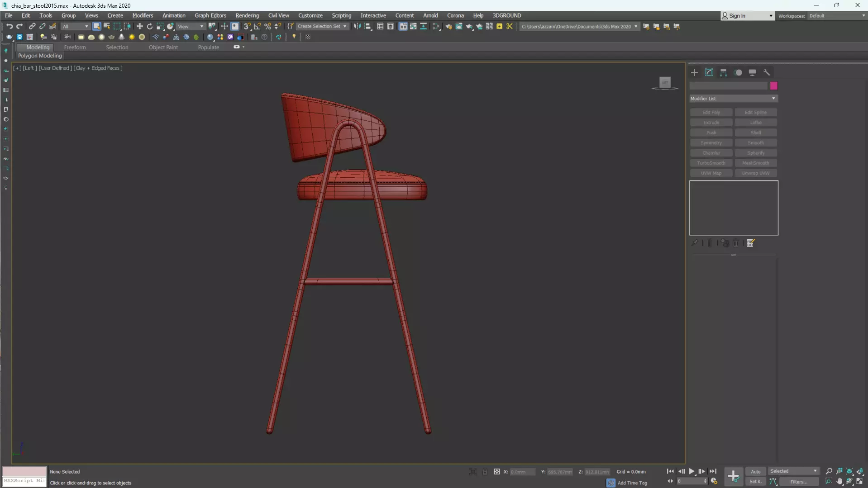Image resolution: width=868 pixels, height=488 pixels.
Task: Click Maximize Viewport Toggle icon
Action: point(860,482)
